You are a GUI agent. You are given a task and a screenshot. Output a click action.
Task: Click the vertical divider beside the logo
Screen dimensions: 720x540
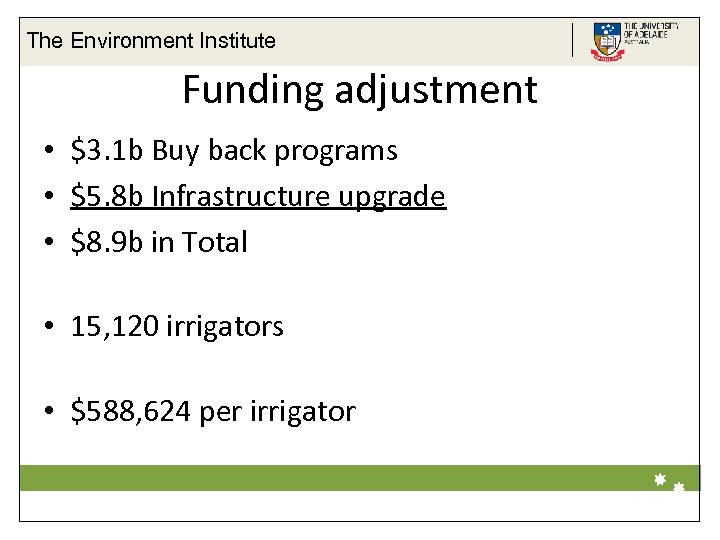click(x=573, y=40)
